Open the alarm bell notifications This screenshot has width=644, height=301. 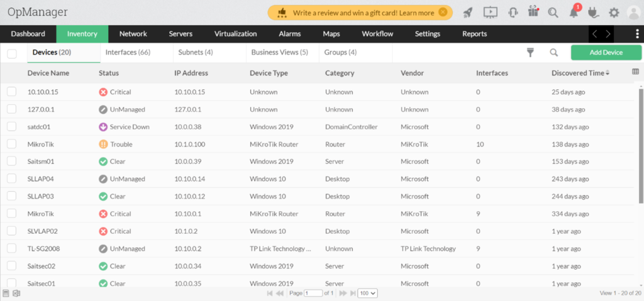573,12
